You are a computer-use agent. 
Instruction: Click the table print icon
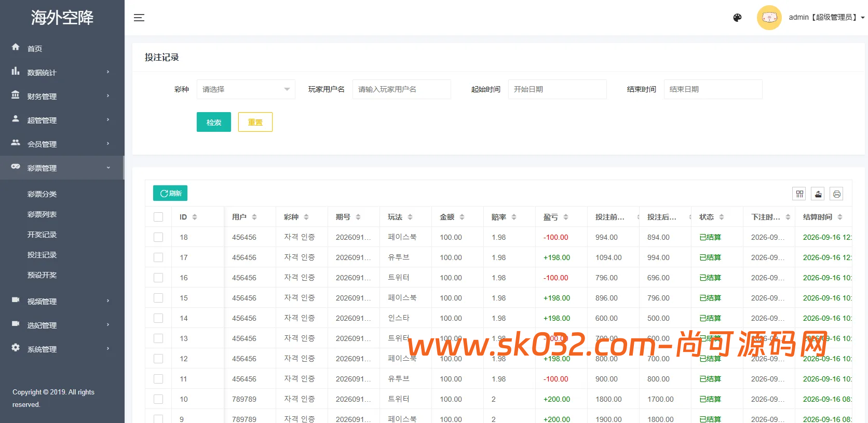[x=836, y=194]
